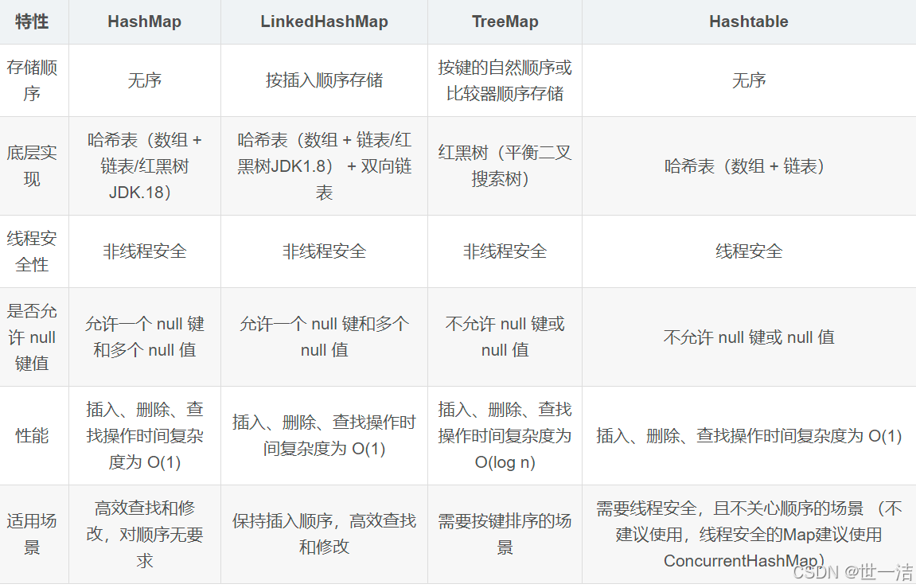Viewport: 916px width, 588px height.
Task: Click 高效查找和修改，对顺序无要求 cell
Action: pyautogui.click(x=144, y=534)
